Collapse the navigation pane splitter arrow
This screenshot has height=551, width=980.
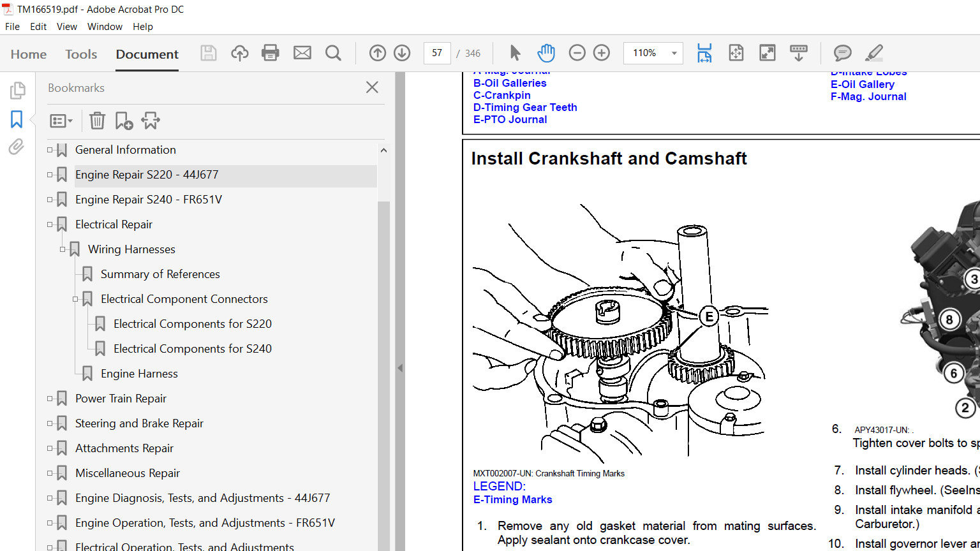(x=400, y=368)
